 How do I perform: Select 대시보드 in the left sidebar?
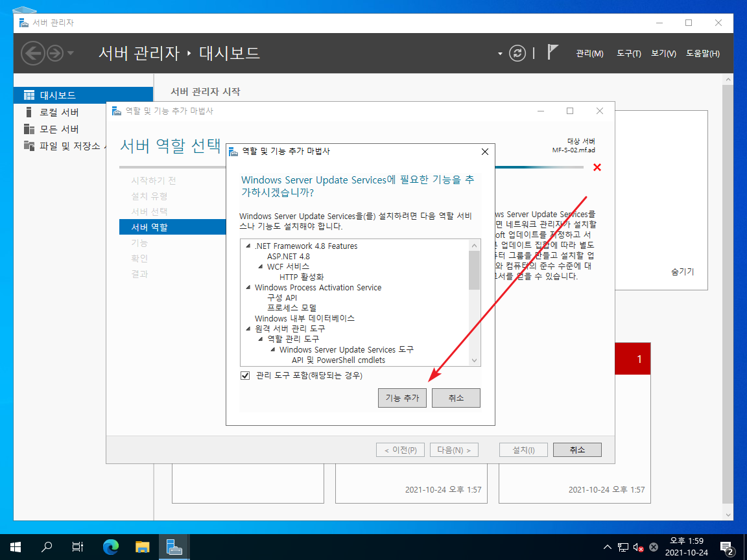coord(84,95)
